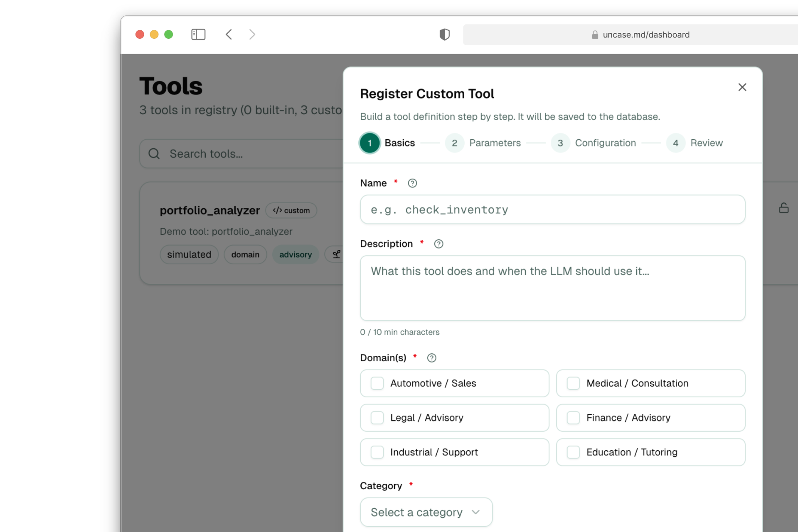Toggle the browser sidebar icon
Screen dimensions: 798x532
198,34
